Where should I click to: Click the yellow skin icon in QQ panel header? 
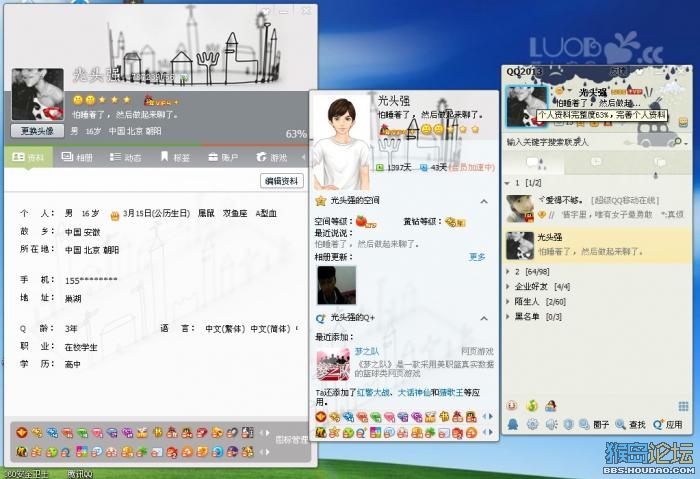coord(683,122)
